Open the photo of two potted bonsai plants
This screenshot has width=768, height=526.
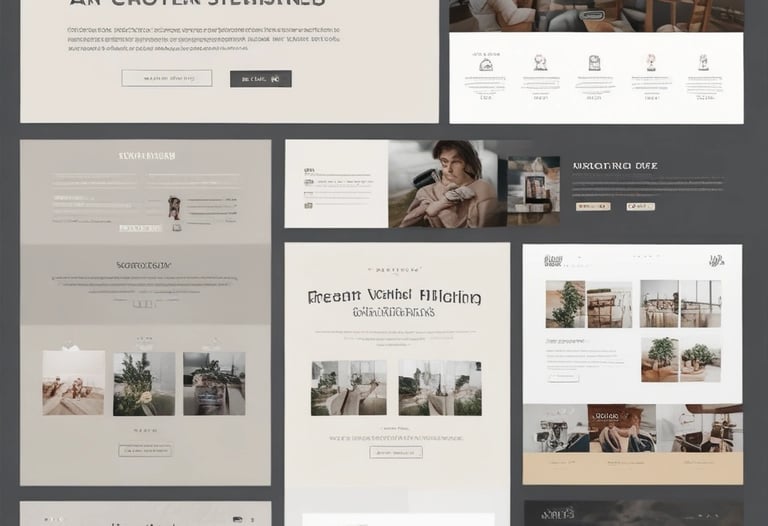click(x=701, y=359)
